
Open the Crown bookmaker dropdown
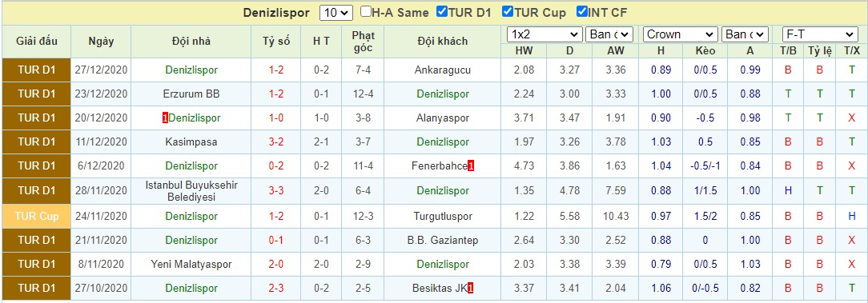[x=681, y=34]
